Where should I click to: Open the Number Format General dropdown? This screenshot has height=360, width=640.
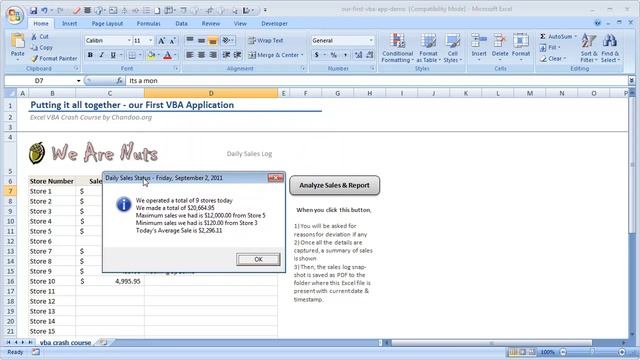371,40
